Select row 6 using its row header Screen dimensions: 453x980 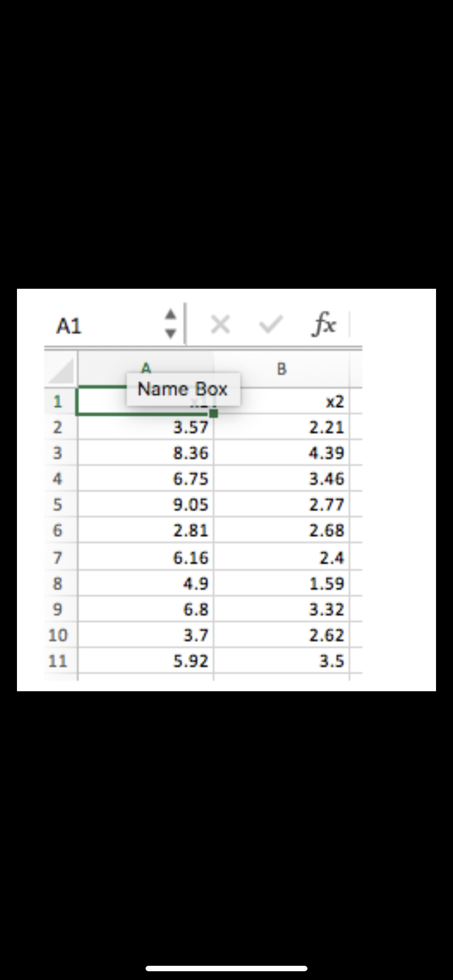[x=59, y=530]
